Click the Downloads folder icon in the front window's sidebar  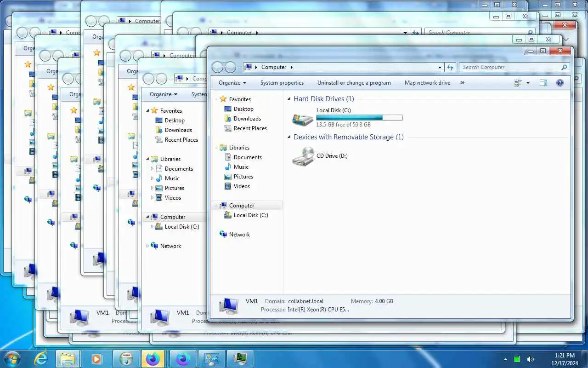point(228,119)
